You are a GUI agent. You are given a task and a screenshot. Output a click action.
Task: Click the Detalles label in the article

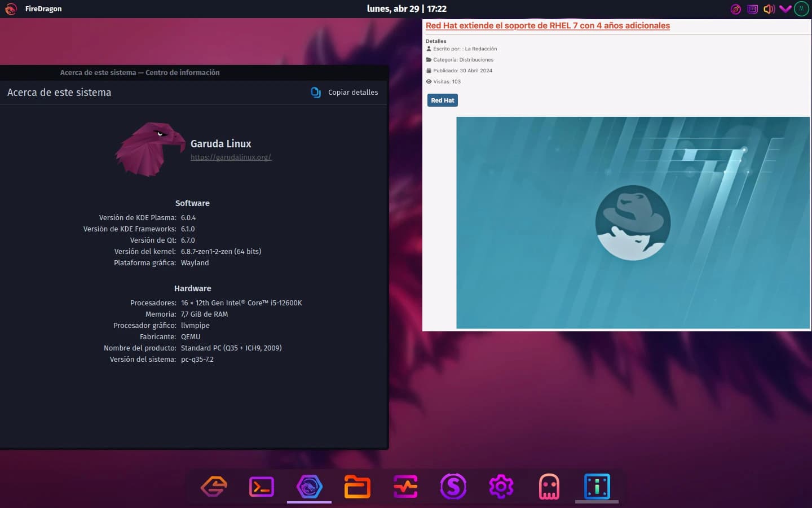pyautogui.click(x=436, y=41)
